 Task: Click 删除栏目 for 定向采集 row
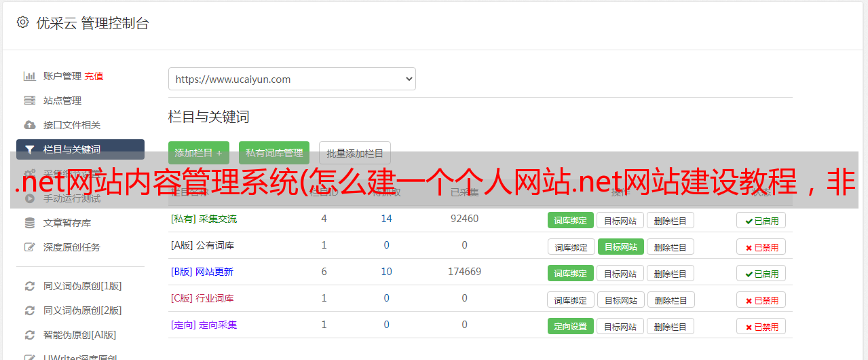pyautogui.click(x=671, y=326)
